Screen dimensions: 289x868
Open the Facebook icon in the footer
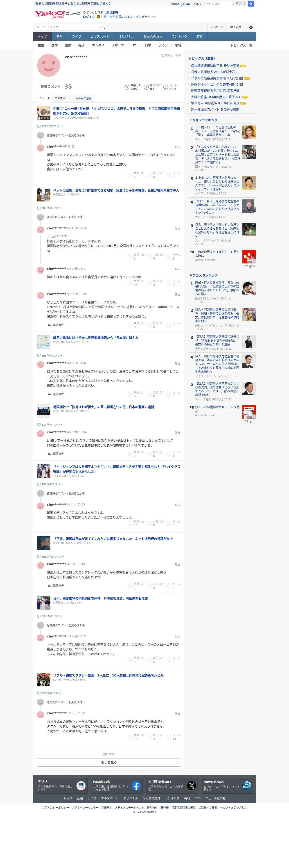(136, 786)
